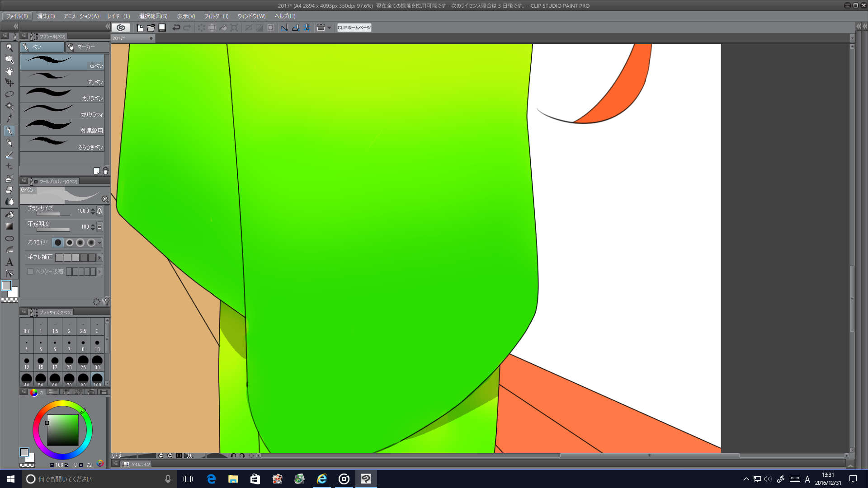This screenshot has height=488, width=868.
Task: Select the Eraser tool
Action: [9, 190]
